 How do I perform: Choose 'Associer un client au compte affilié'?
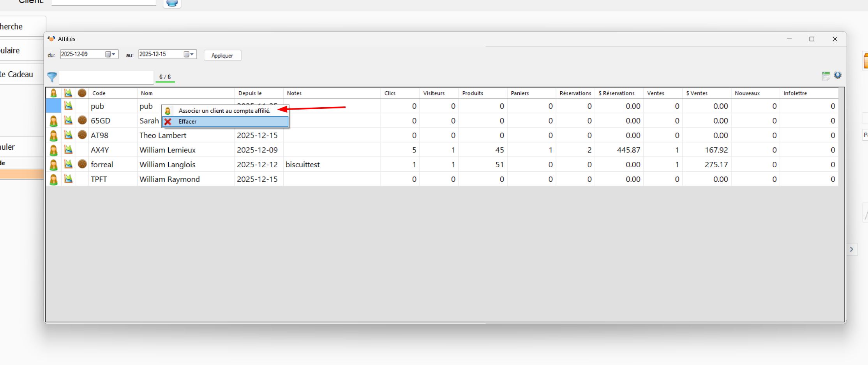coord(224,111)
